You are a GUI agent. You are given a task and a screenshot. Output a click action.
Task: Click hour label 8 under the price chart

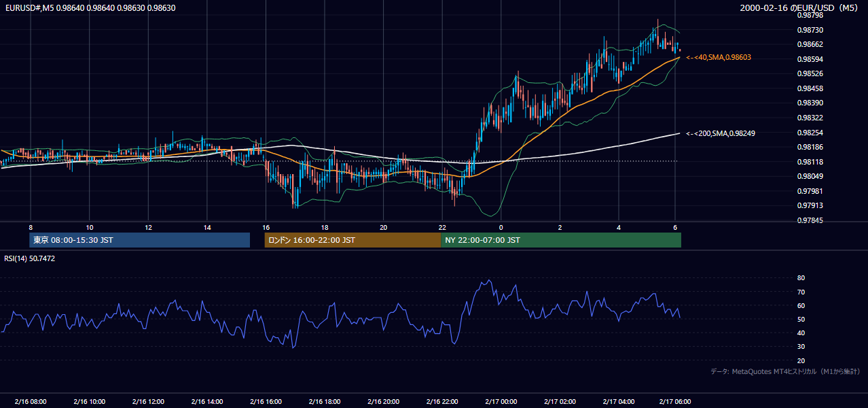(x=31, y=227)
